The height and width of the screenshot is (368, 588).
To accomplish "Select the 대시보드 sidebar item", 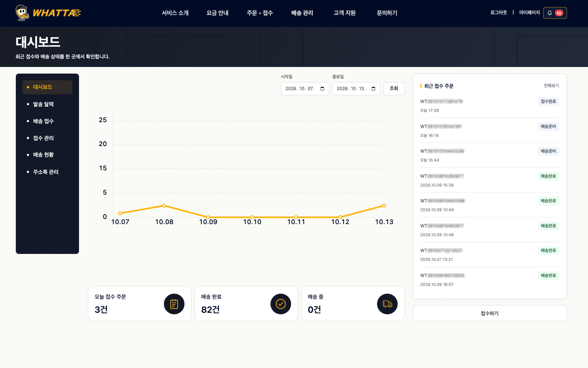I will click(x=47, y=87).
